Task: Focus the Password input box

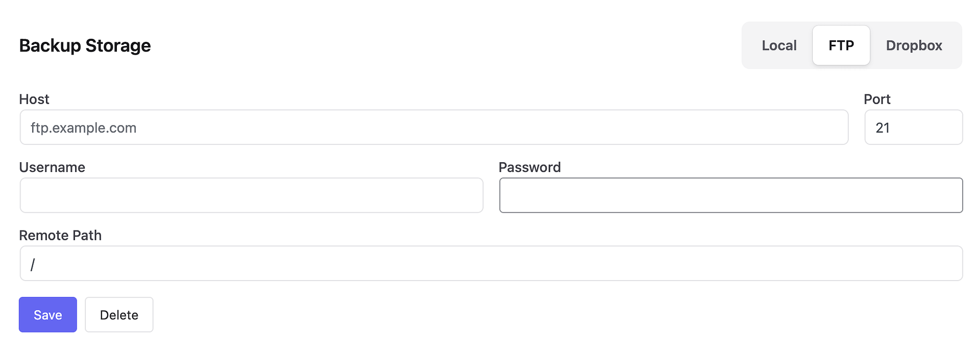Action: (x=730, y=195)
